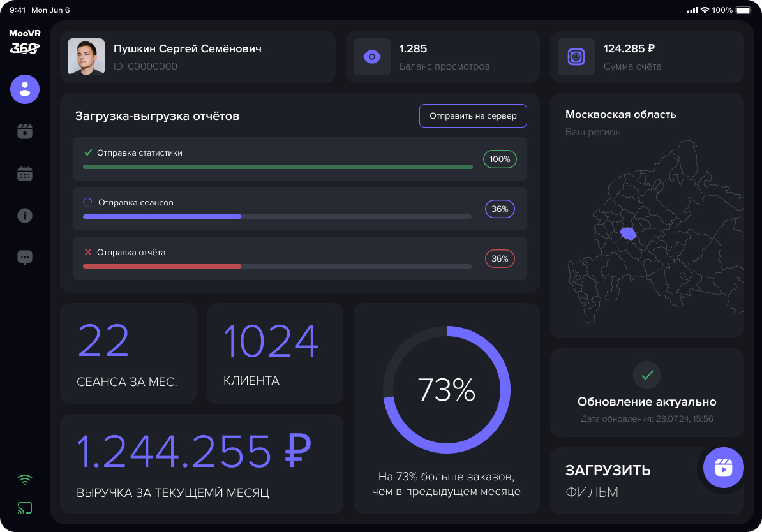Viewport: 762px width, 532px height.
Task: Click the eye icon for views balance
Action: point(371,57)
